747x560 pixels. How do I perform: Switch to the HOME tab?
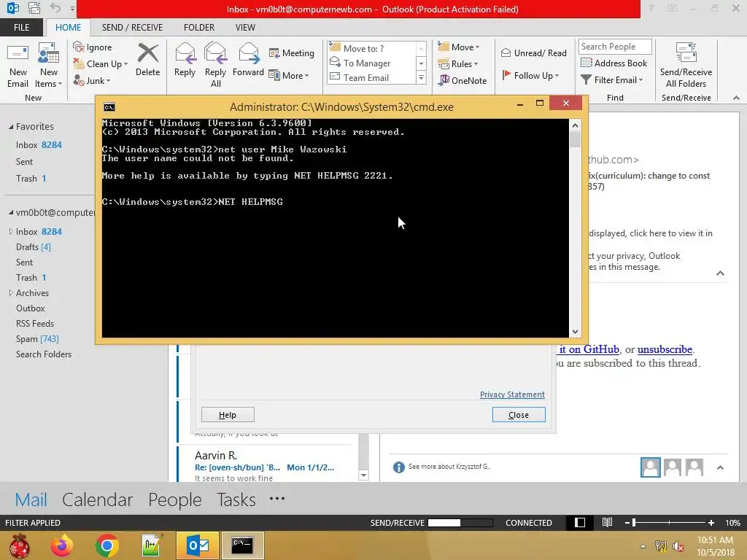pos(68,28)
